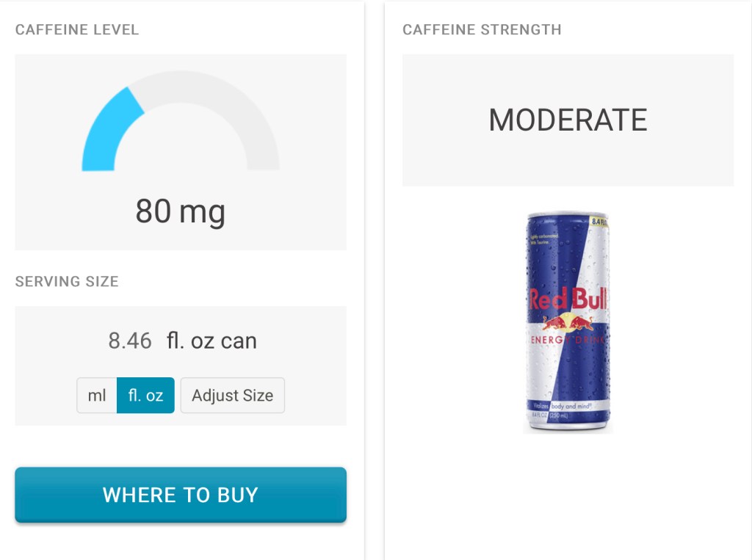This screenshot has width=752, height=560.
Task: Click the red bulls logo on the can
Action: click(x=568, y=322)
